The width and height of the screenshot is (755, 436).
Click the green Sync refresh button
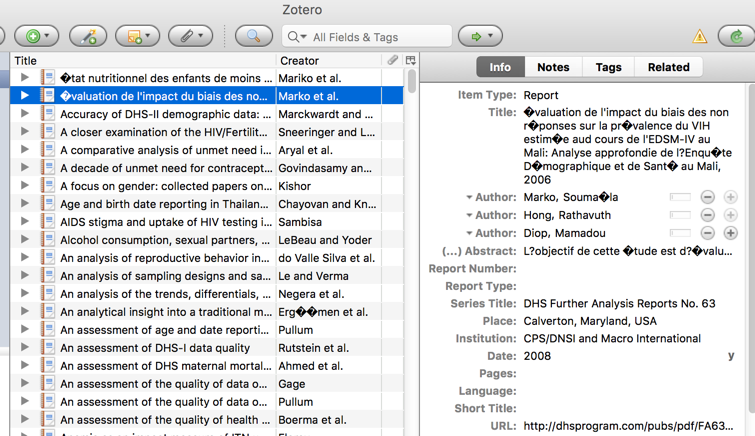(738, 37)
